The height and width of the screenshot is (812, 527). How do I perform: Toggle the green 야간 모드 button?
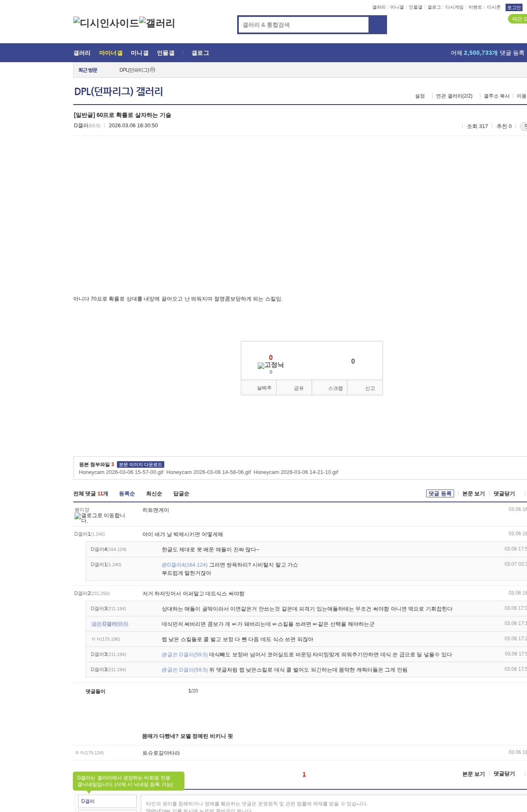click(x=518, y=19)
